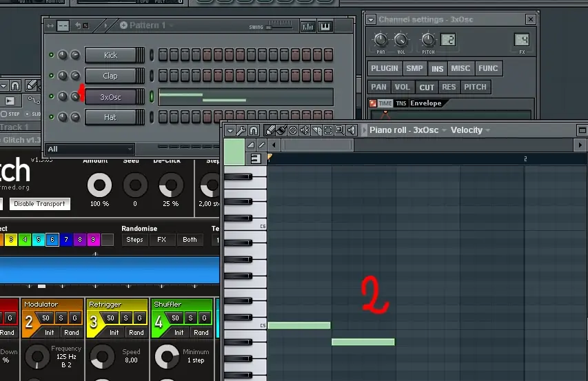Enable the envelope orange LED toggle
This screenshot has width=588, height=381.
click(373, 103)
